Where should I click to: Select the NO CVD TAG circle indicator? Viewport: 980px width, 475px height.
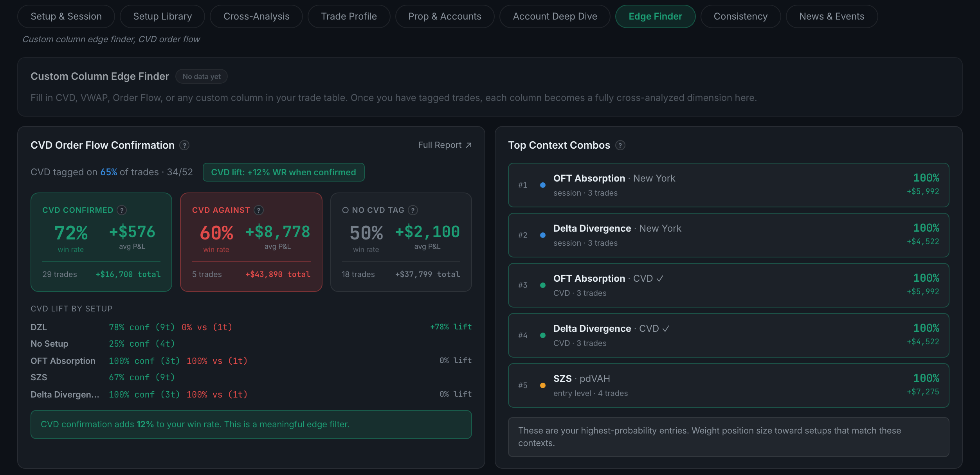pos(345,210)
